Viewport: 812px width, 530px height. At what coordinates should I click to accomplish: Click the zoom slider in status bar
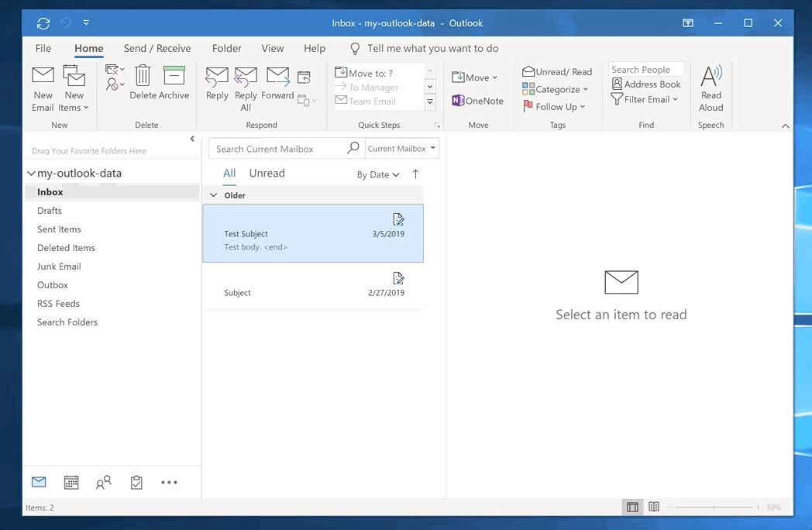click(x=714, y=508)
